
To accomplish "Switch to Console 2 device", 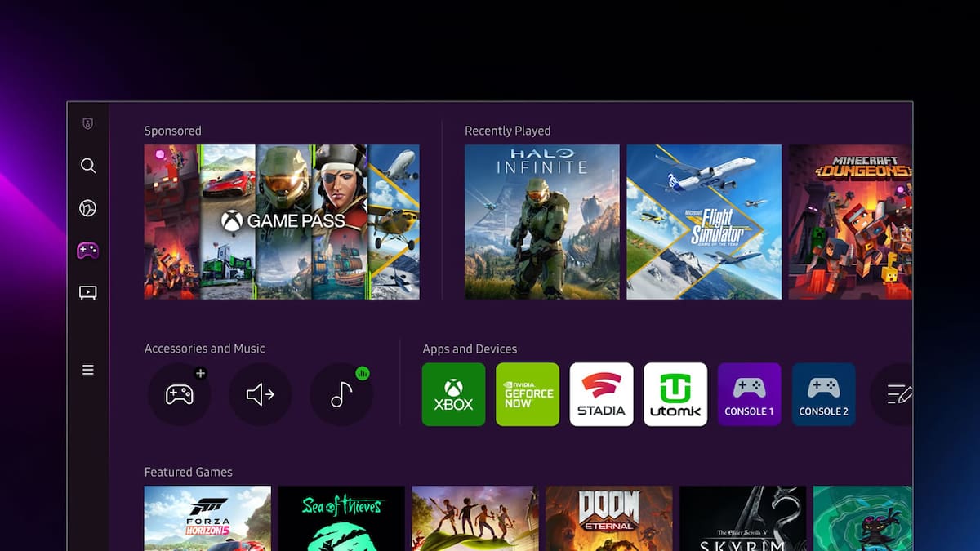I will (x=823, y=394).
